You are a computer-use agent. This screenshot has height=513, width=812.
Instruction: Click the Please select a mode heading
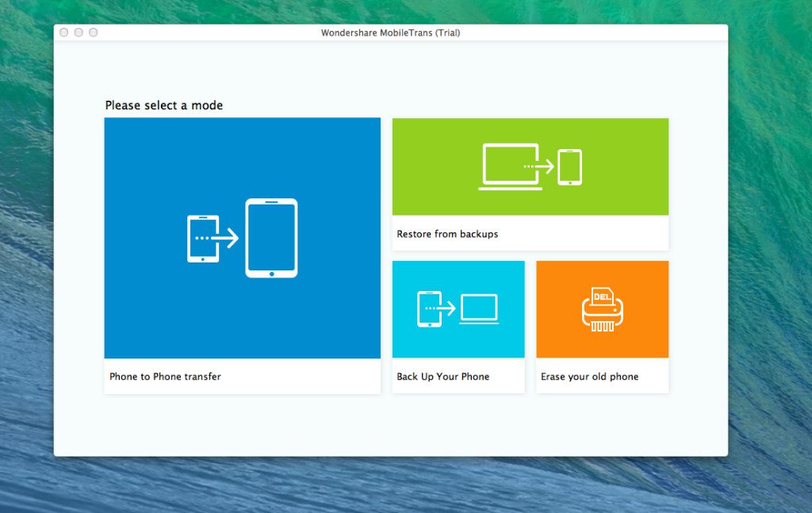point(164,105)
